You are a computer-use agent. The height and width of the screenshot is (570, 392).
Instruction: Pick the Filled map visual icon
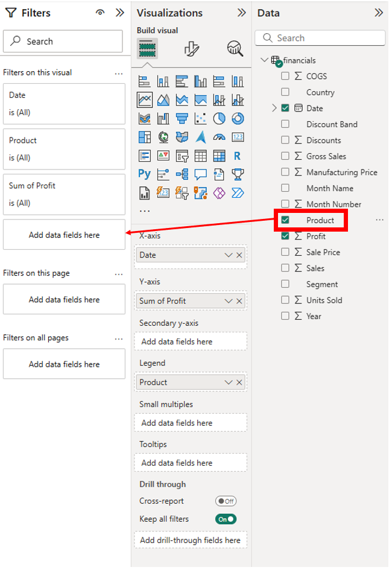(x=182, y=137)
